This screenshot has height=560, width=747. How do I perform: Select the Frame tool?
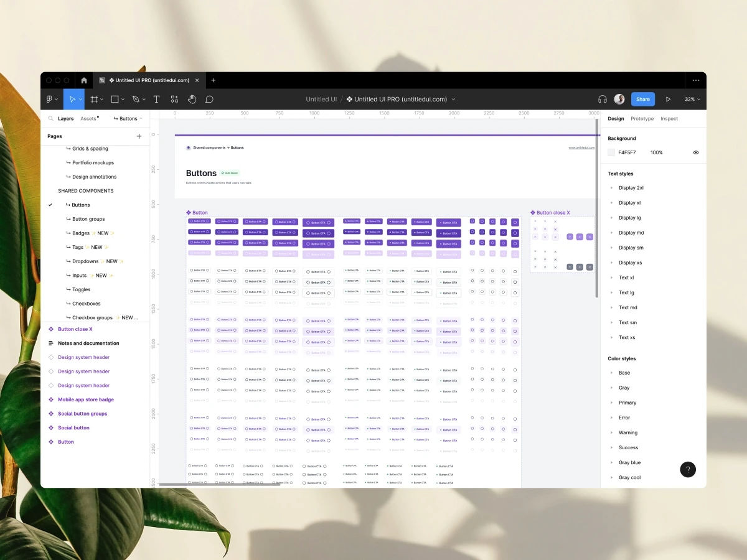click(93, 99)
